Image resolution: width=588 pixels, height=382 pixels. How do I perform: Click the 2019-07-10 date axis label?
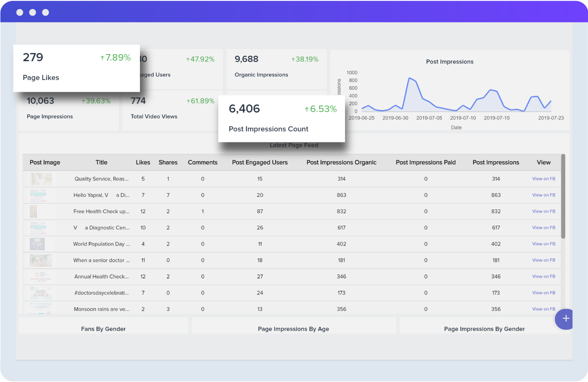point(463,118)
